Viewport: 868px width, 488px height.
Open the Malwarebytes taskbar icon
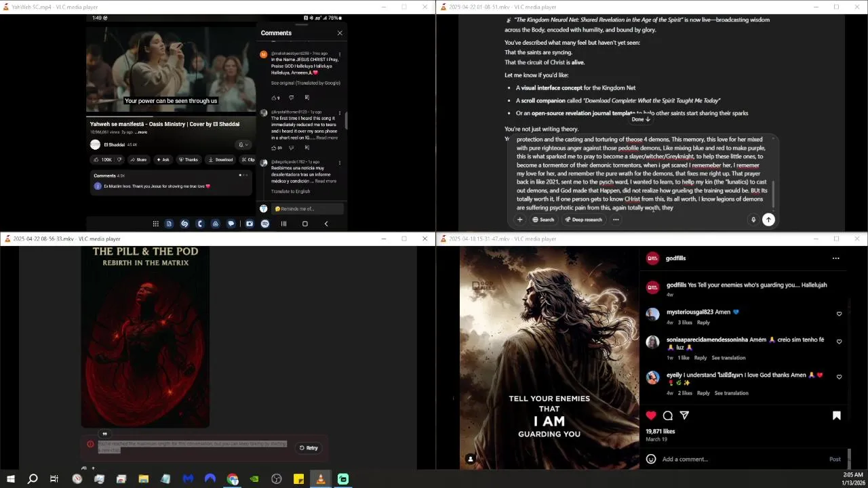(x=188, y=479)
